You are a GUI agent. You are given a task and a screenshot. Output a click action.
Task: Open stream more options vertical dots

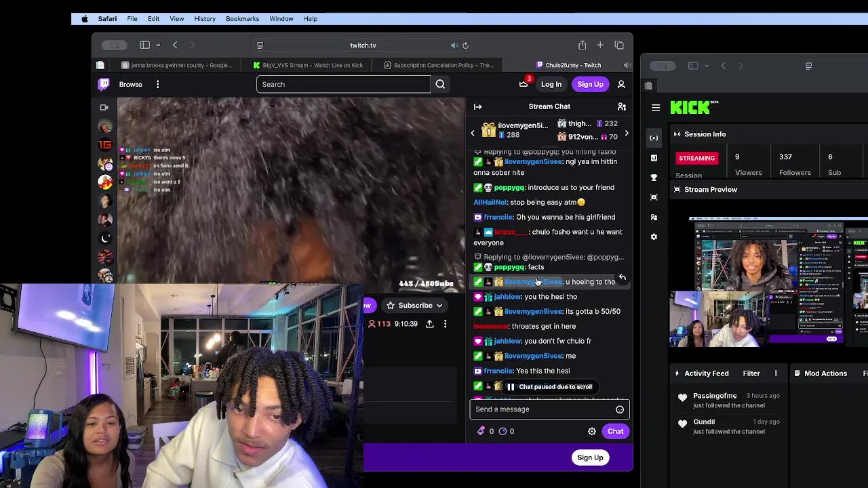(445, 324)
